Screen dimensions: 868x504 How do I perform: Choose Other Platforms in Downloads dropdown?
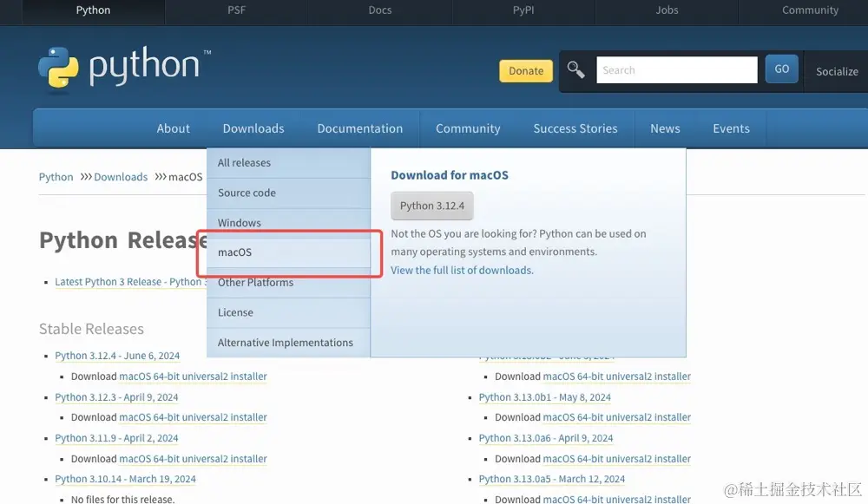pos(288,283)
